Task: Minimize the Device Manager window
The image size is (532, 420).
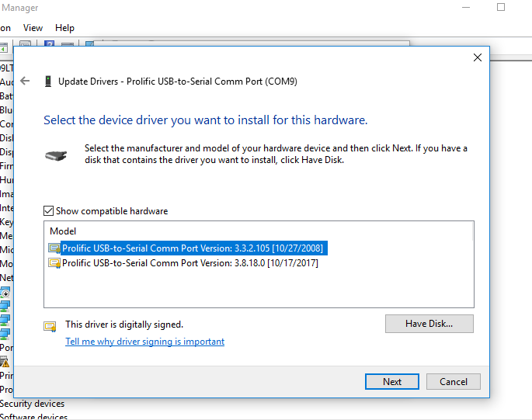Action: pyautogui.click(x=466, y=7)
